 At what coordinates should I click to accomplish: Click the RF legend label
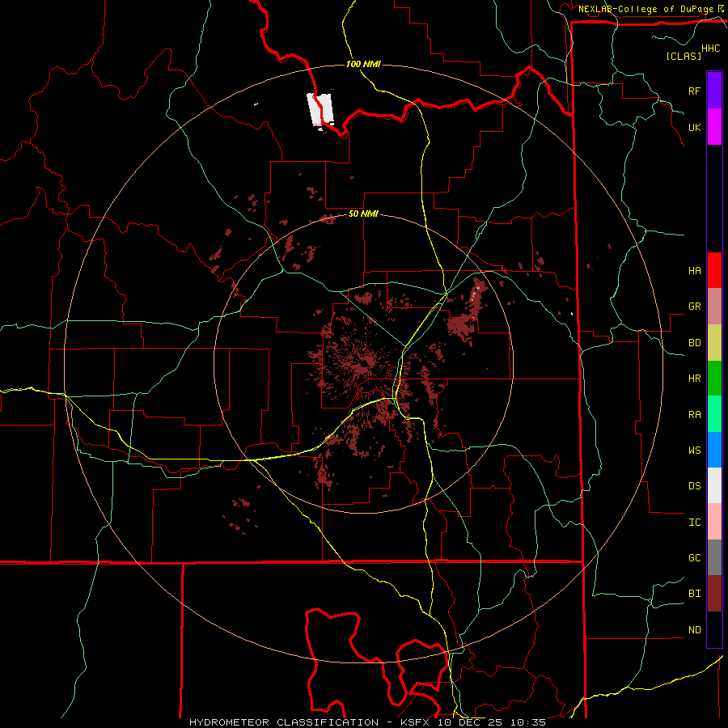coord(694,91)
